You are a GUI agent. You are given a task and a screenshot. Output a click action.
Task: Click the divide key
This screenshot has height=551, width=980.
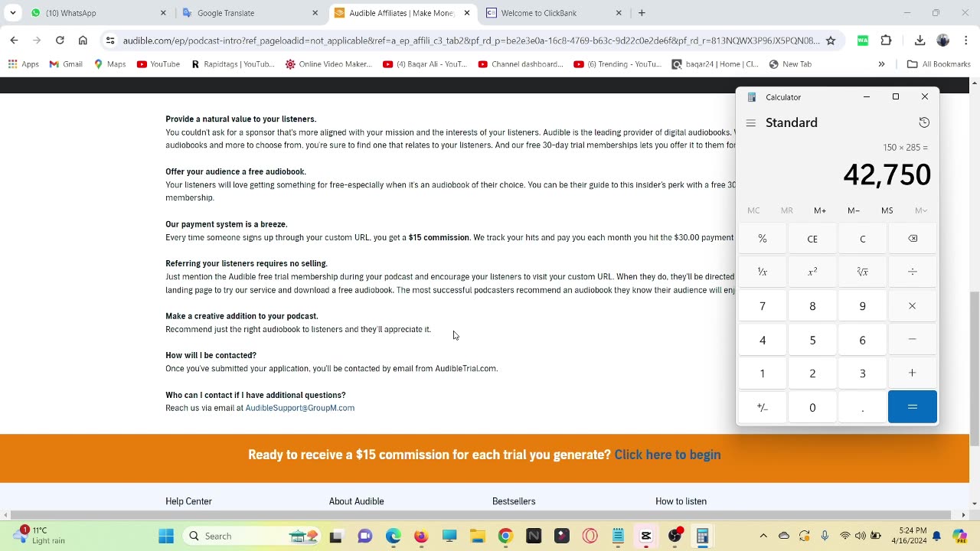(913, 272)
